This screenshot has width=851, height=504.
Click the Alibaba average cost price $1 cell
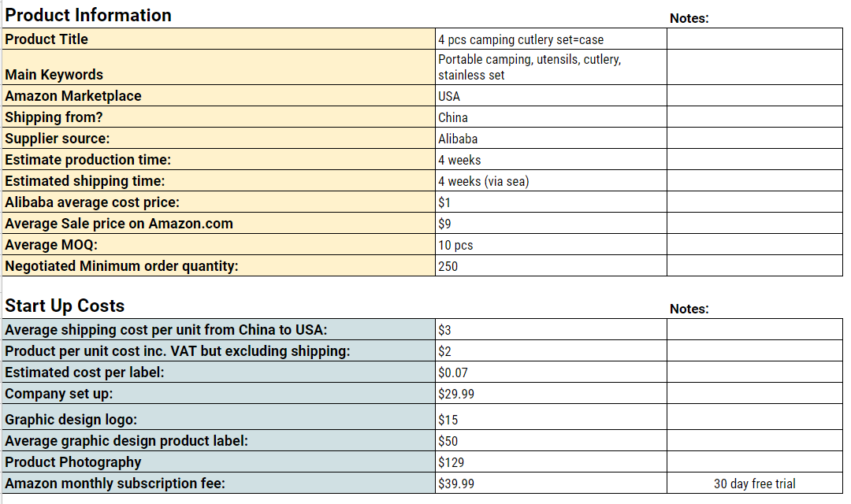click(x=551, y=202)
